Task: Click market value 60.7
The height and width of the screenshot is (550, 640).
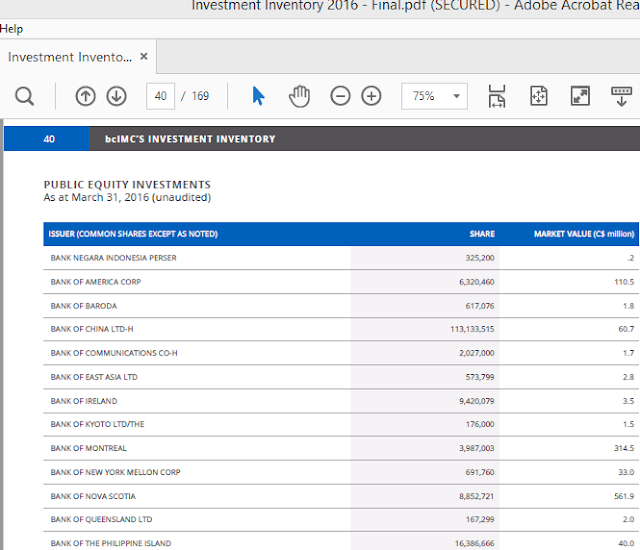Action: [x=626, y=329]
